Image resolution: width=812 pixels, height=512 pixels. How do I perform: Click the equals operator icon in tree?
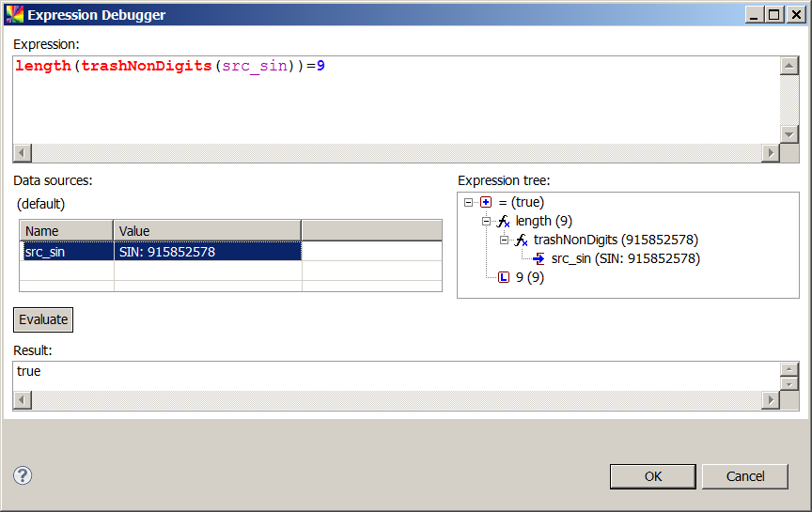tap(486, 202)
